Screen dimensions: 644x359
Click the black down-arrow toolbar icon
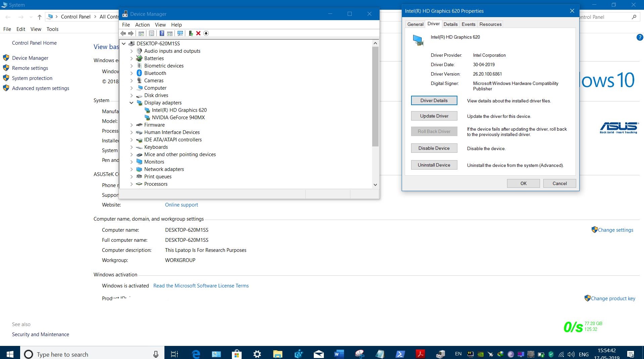[206, 33]
